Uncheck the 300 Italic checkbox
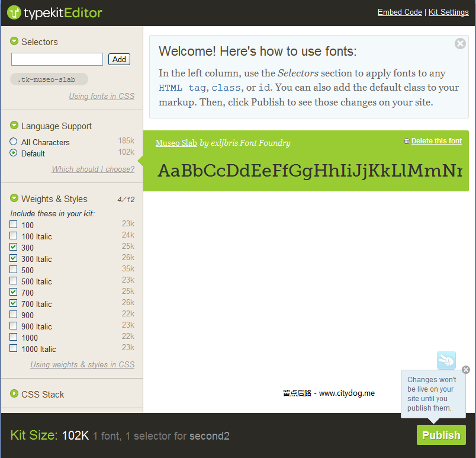 14,258
